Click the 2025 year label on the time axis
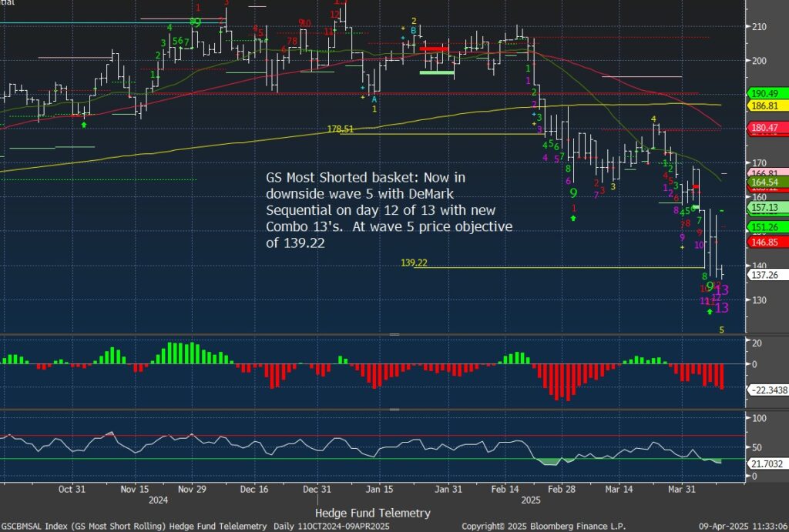789x532 pixels. (x=530, y=500)
